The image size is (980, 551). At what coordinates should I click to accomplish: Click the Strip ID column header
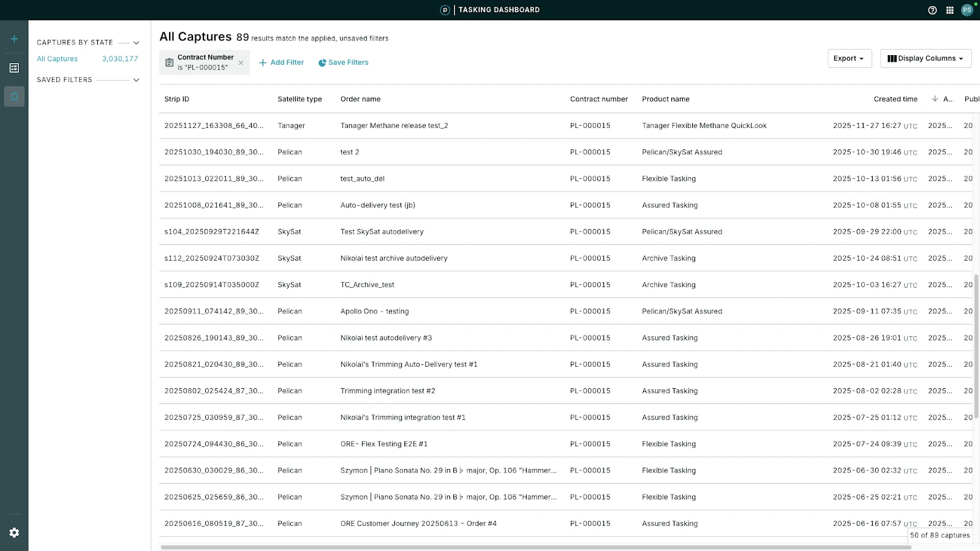click(x=176, y=99)
